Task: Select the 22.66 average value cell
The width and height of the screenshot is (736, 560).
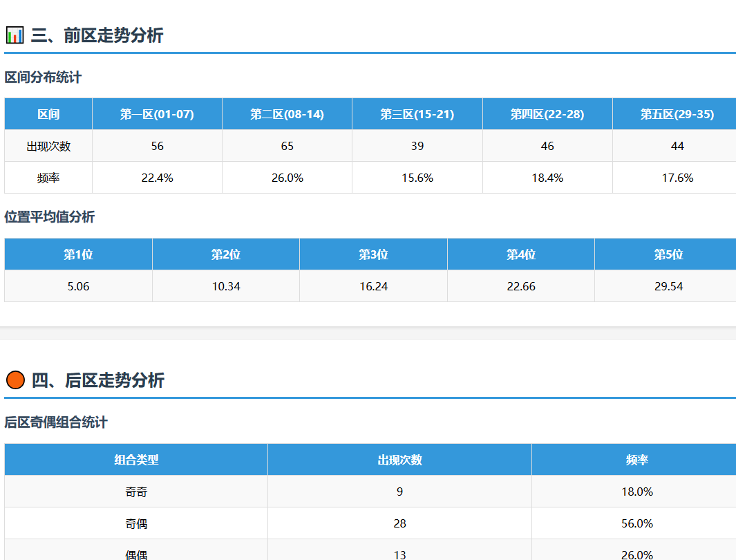Action: coord(520,286)
